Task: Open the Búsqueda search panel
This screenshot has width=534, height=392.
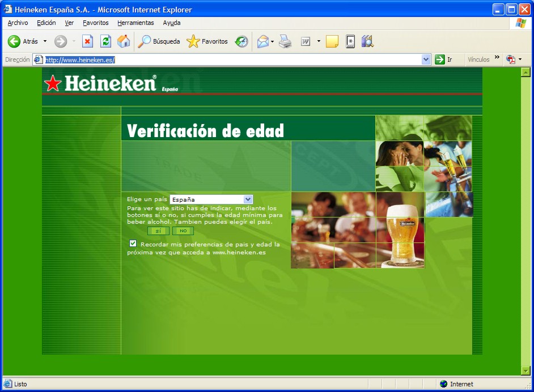Action: pyautogui.click(x=159, y=41)
